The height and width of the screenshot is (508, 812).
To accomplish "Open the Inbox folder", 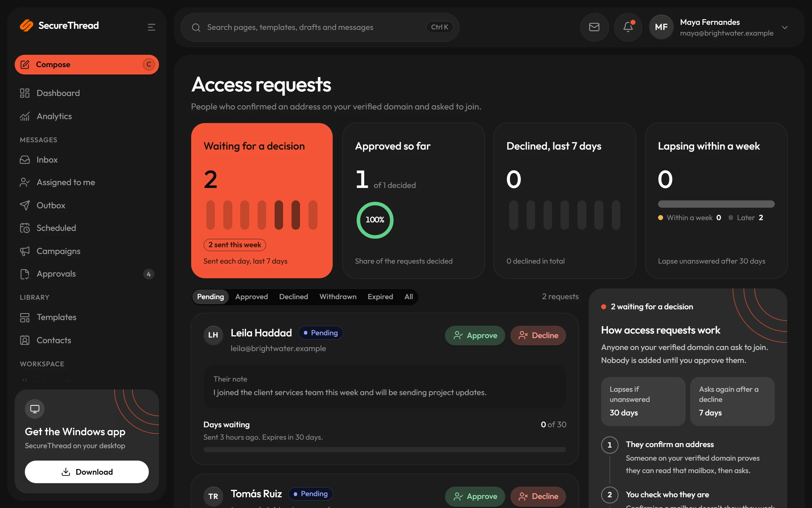I will (x=87, y=159).
